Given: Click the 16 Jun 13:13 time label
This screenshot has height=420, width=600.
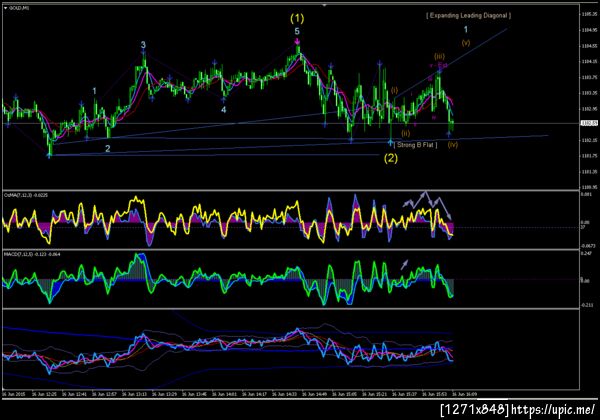Looking at the screenshot, I should coord(134,394).
